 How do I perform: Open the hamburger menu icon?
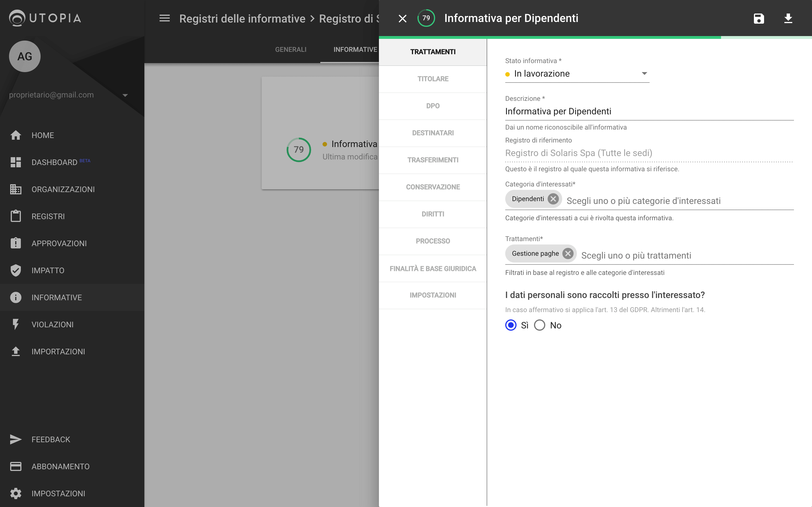[x=164, y=18]
